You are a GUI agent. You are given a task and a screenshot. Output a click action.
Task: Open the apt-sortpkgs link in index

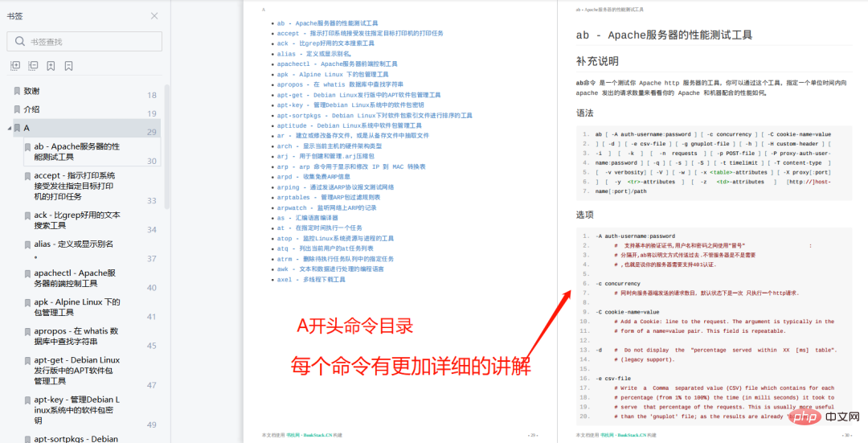click(x=375, y=116)
